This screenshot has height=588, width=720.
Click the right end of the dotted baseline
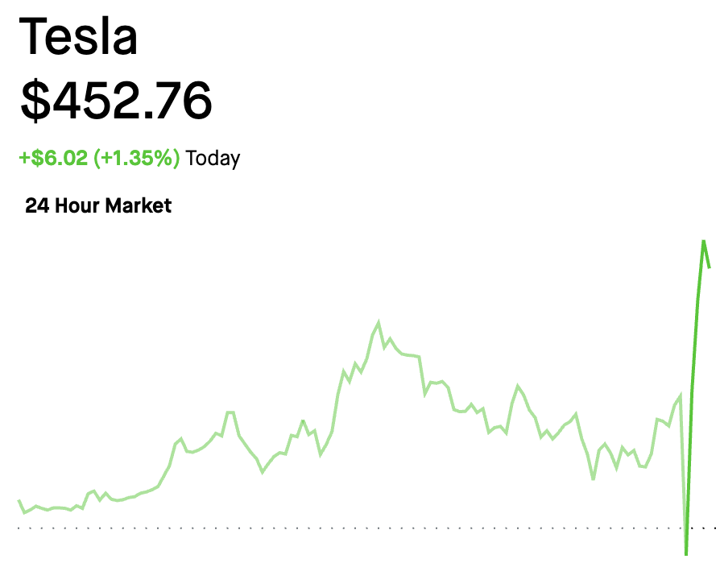coord(714,528)
